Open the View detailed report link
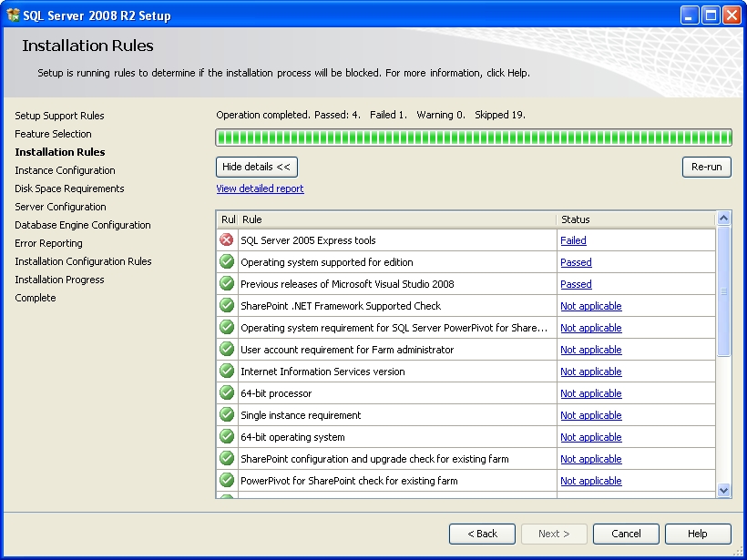The width and height of the screenshot is (747, 560). click(x=261, y=188)
